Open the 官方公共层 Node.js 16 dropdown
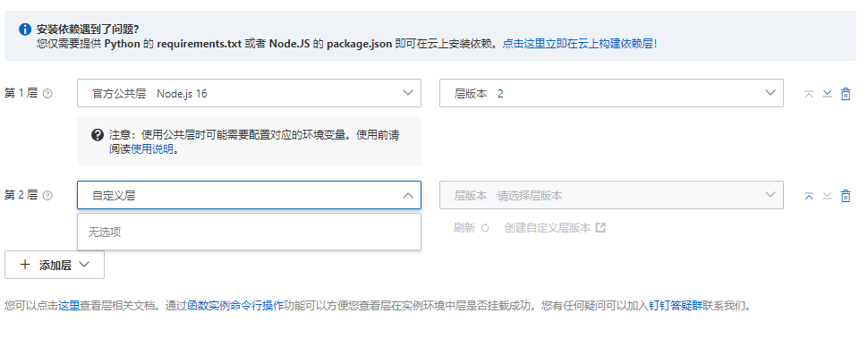The image size is (868, 364). (x=249, y=93)
